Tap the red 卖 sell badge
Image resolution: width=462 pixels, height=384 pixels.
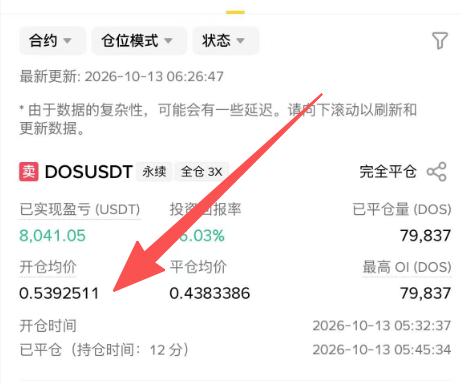29,172
